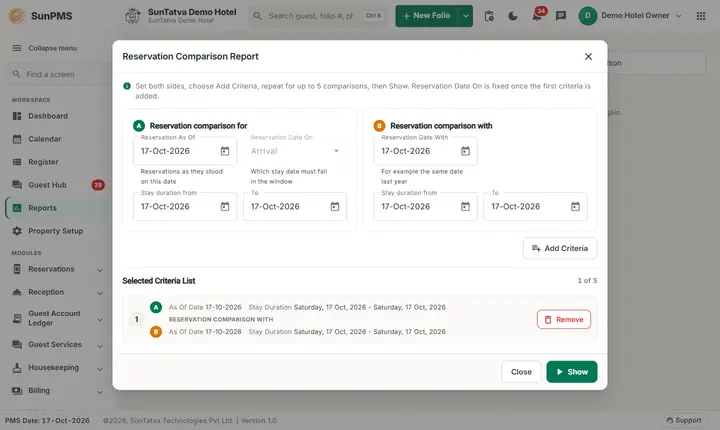Click the Housekeeping sidebar icon
The width and height of the screenshot is (720, 430).
(x=17, y=368)
